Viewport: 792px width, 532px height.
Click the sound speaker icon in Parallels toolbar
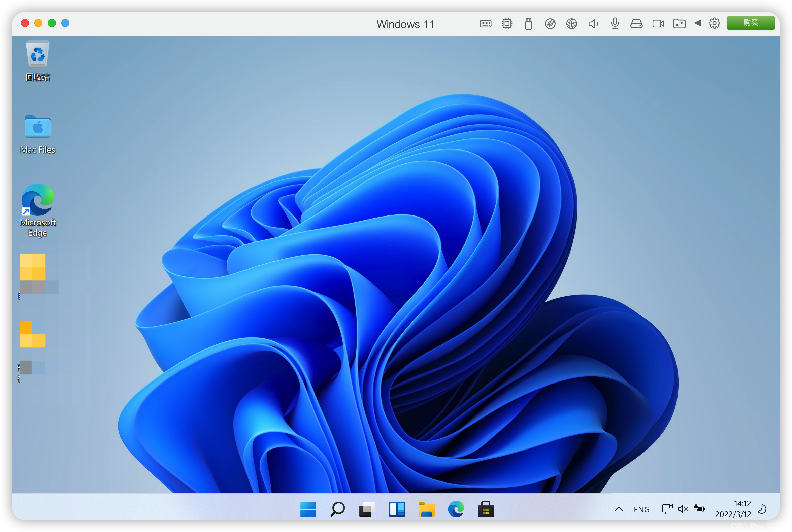[x=593, y=24]
